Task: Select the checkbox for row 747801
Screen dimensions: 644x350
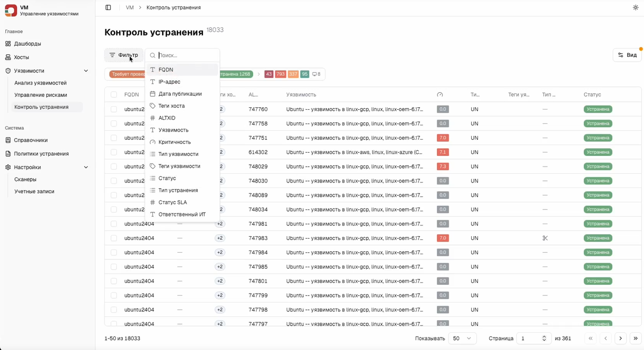Action: (x=114, y=281)
